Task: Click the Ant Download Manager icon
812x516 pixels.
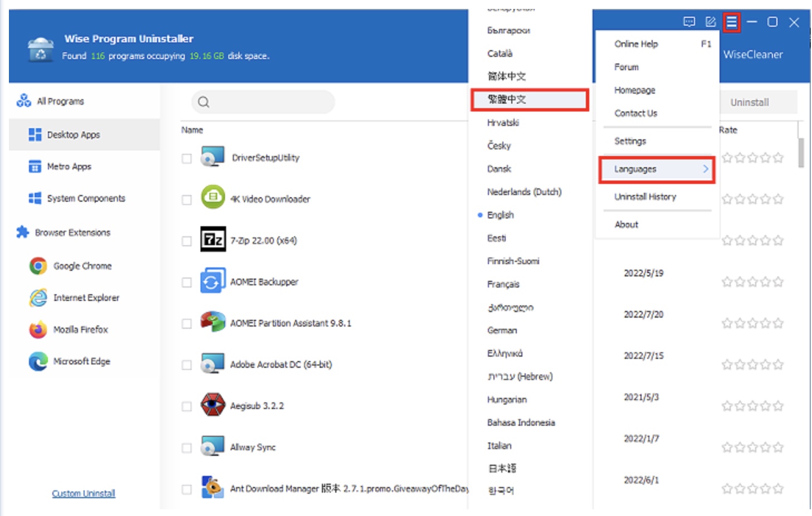Action: click(213, 487)
